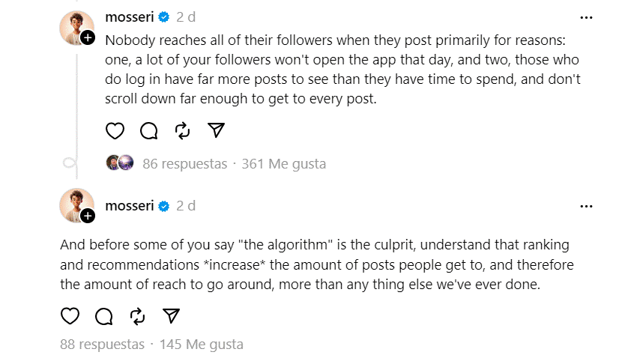This screenshot has height=364, width=631.
Task: Reply to the algorithm culprit post
Action: click(x=104, y=316)
